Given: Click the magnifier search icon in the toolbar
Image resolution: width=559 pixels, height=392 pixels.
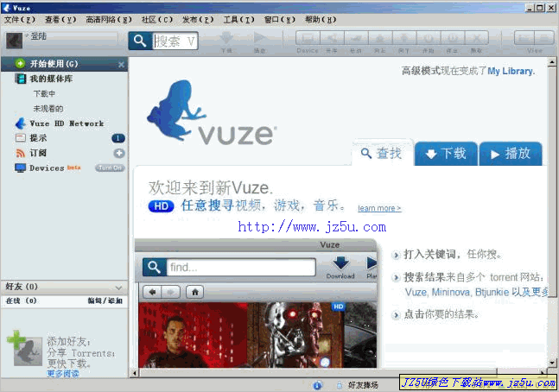Looking at the screenshot, I should [x=140, y=41].
